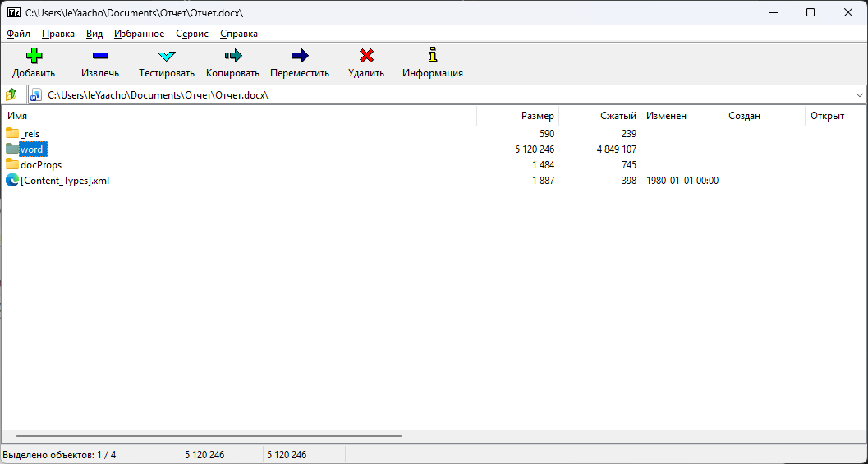Click the Word document icon in address bar
Screen dimensions: 868x464
(x=36, y=94)
